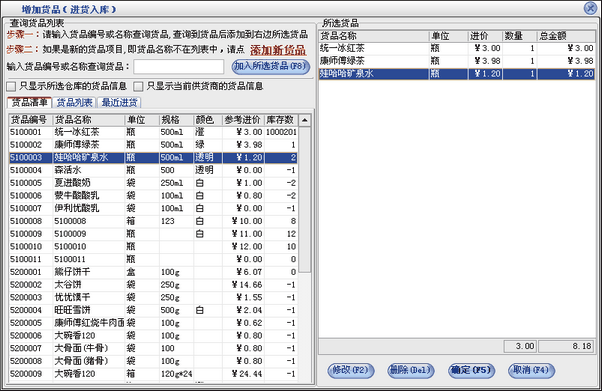Click the 删除 (Del) button
This screenshot has height=391, width=602.
tap(410, 370)
